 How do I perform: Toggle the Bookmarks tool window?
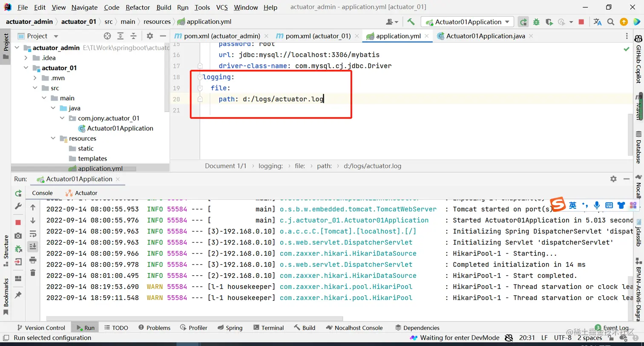click(x=6, y=296)
